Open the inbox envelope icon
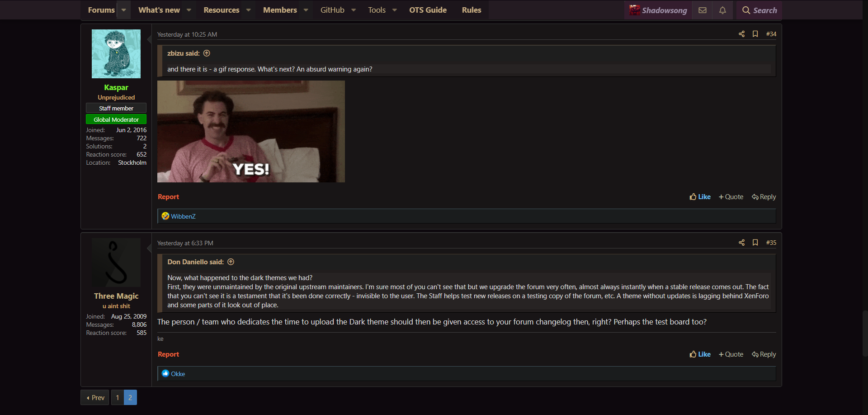 [x=703, y=10]
